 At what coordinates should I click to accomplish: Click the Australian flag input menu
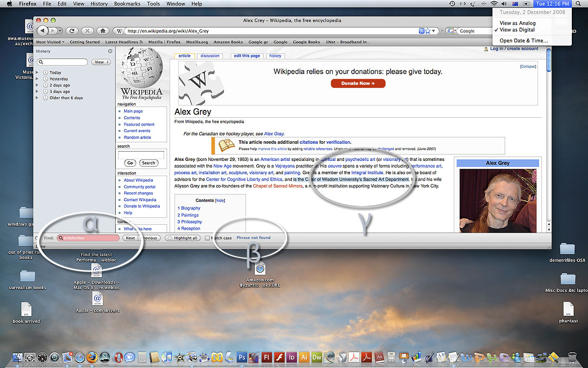515,3
